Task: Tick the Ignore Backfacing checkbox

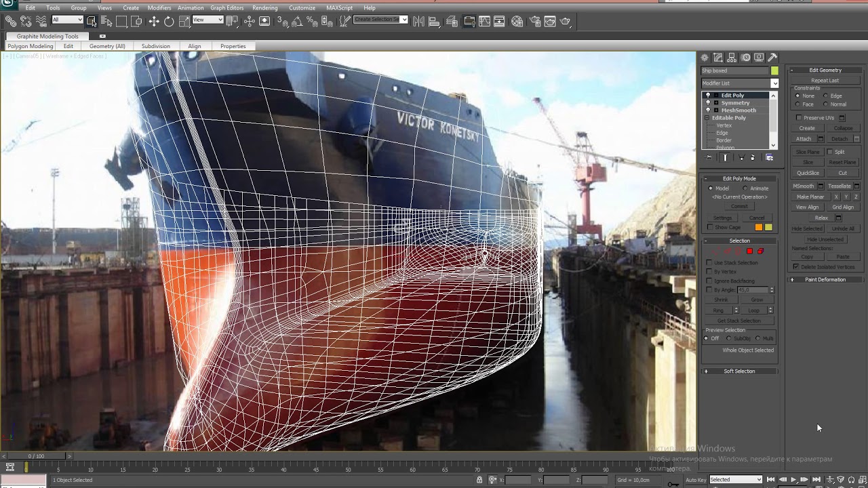Action: (709, 281)
